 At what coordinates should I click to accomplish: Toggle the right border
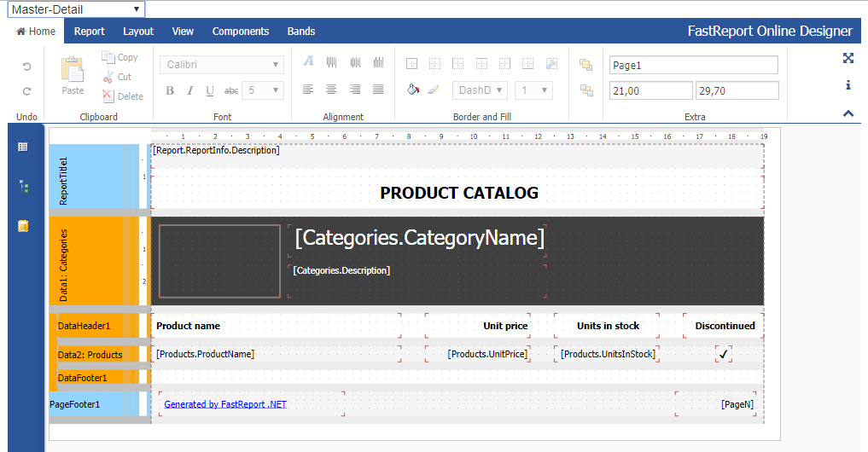pos(505,64)
